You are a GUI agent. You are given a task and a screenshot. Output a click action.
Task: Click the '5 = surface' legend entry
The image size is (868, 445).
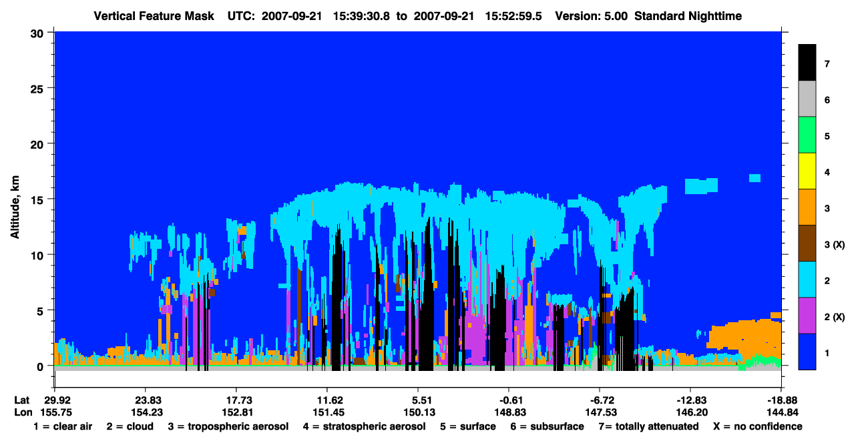[x=468, y=426]
